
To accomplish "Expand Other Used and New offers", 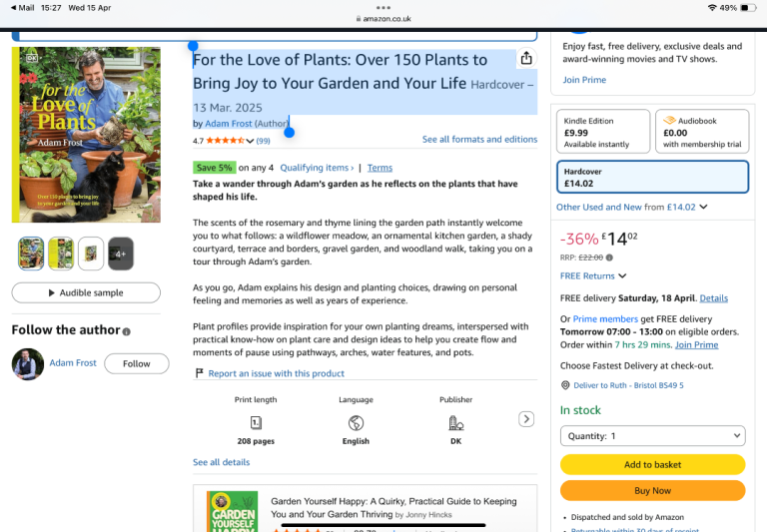I will click(x=632, y=207).
